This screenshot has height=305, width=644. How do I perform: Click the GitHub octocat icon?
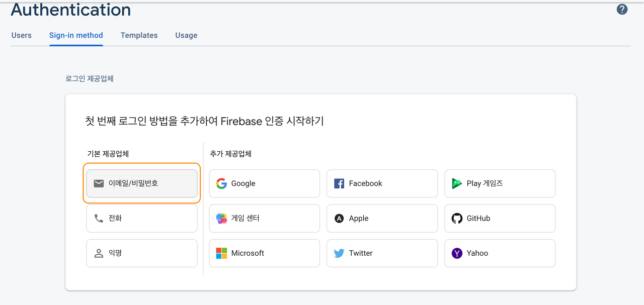tap(457, 218)
